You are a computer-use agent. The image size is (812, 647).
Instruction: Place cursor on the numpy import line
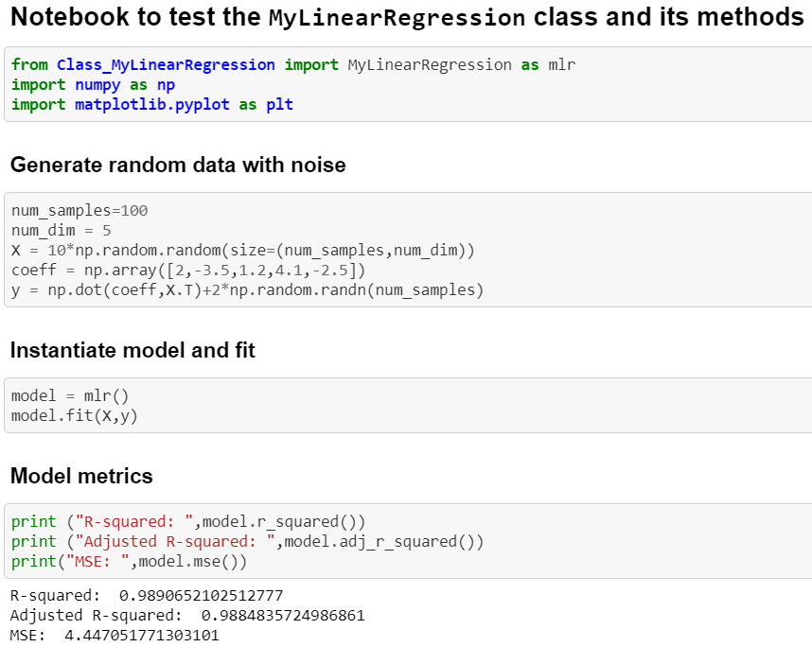(x=93, y=85)
